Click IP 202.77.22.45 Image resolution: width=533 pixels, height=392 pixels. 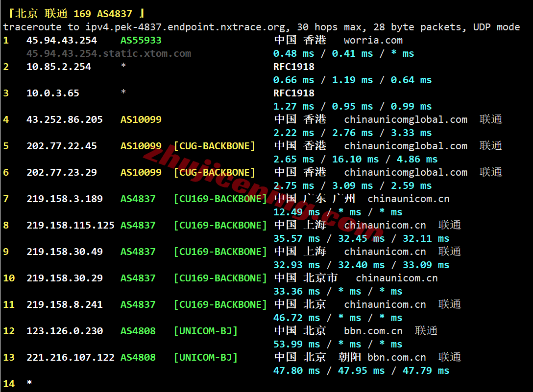click(x=62, y=146)
